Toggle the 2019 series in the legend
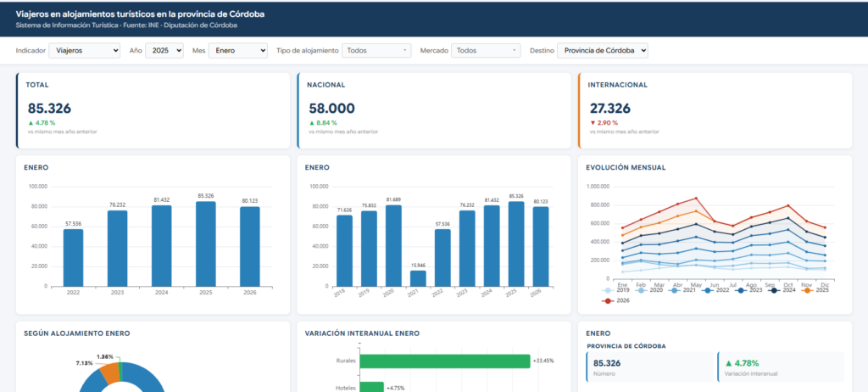Screen dimensions: 868x392 615,290
